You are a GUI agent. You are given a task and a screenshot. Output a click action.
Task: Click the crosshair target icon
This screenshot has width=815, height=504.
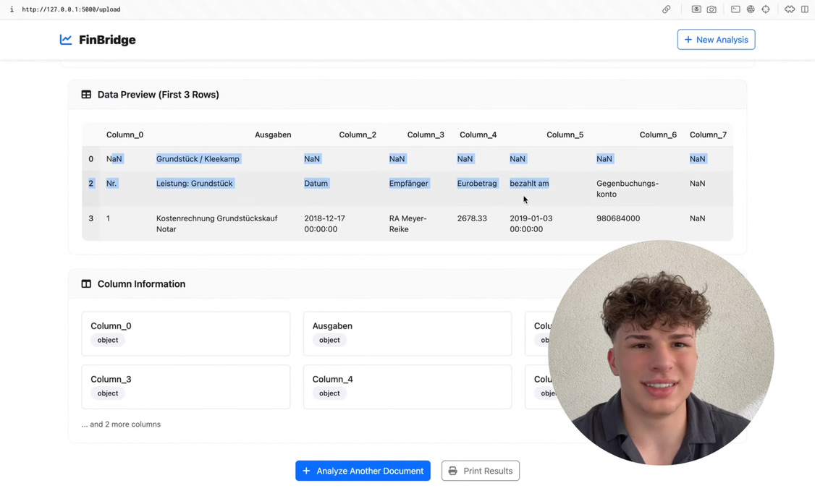pos(766,9)
